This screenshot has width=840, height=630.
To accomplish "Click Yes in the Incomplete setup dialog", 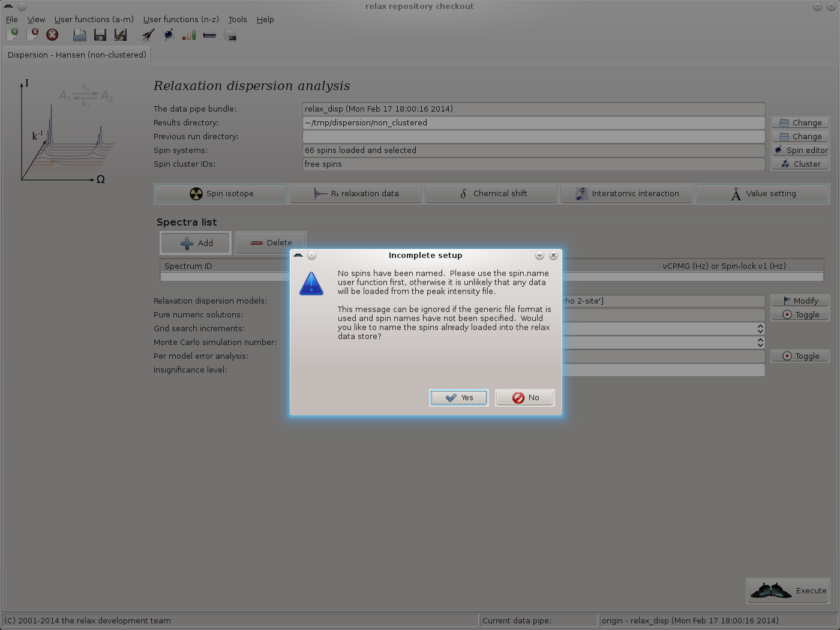I will click(x=459, y=398).
